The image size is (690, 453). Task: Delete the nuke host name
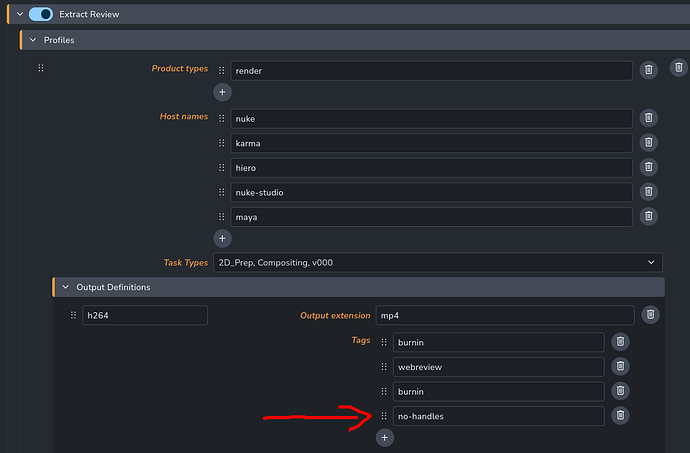tap(648, 118)
